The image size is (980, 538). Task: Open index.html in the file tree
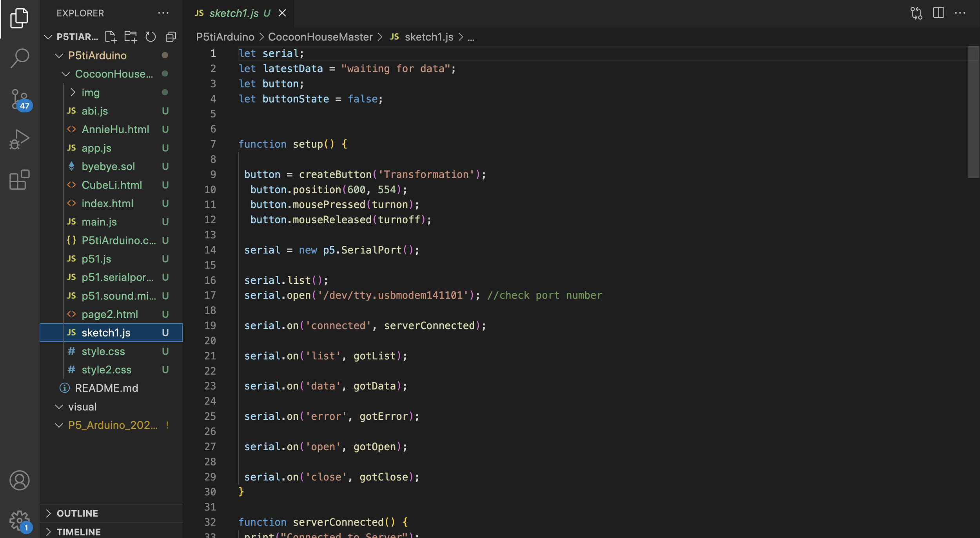[x=107, y=203]
